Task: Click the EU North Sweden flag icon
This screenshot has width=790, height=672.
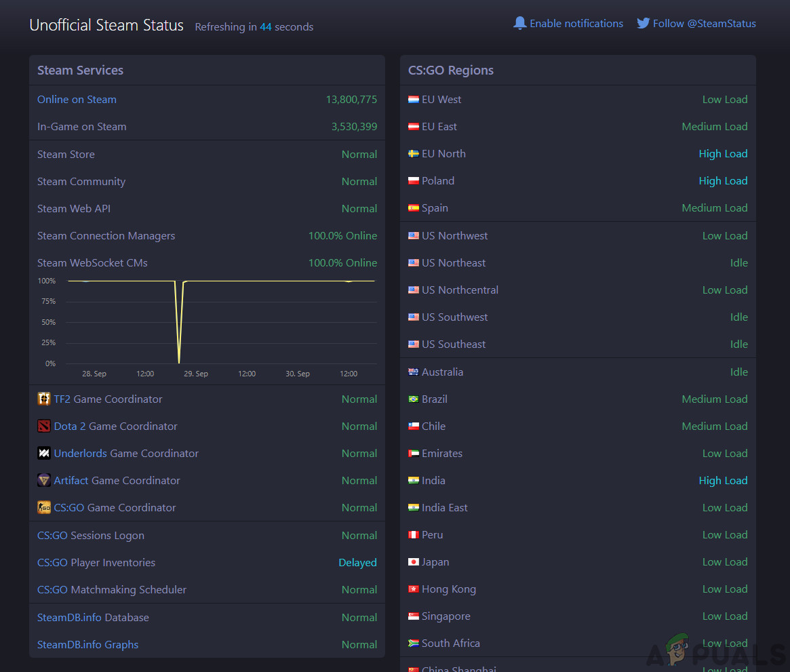Action: (x=413, y=154)
